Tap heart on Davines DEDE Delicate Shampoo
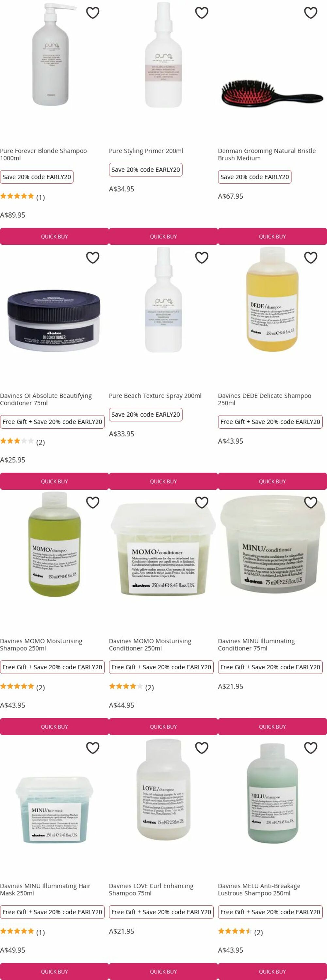This screenshot has width=327, height=980. pyautogui.click(x=311, y=257)
